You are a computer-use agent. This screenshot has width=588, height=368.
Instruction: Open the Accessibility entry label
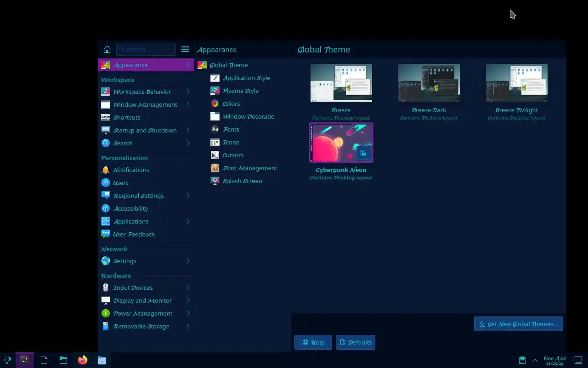pyautogui.click(x=130, y=208)
